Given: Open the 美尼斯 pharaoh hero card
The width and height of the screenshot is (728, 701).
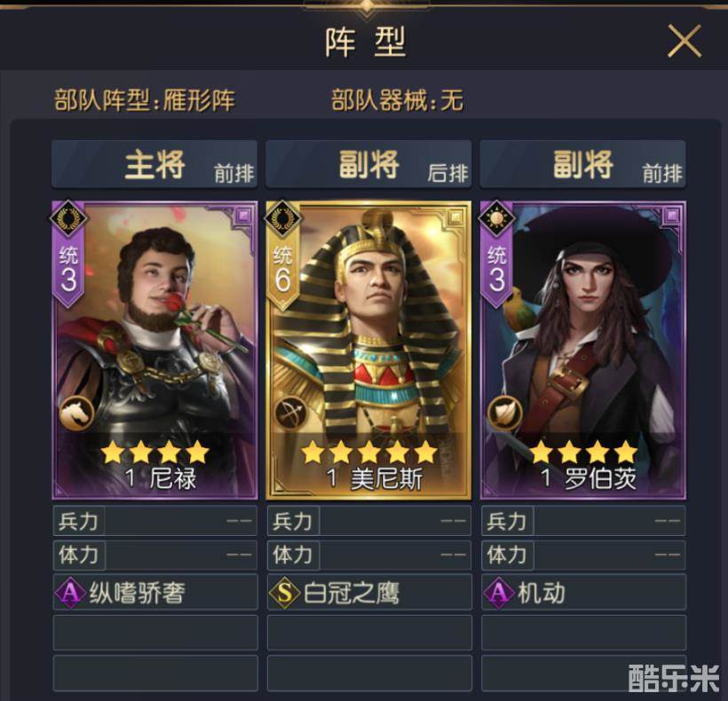Looking at the screenshot, I should 368,350.
